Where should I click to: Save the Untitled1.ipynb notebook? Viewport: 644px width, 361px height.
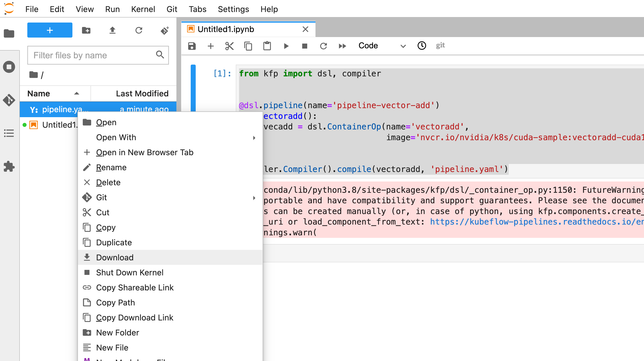click(x=192, y=46)
